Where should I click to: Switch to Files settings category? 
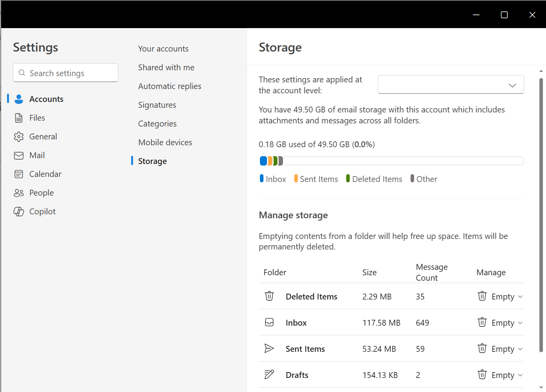coord(37,118)
